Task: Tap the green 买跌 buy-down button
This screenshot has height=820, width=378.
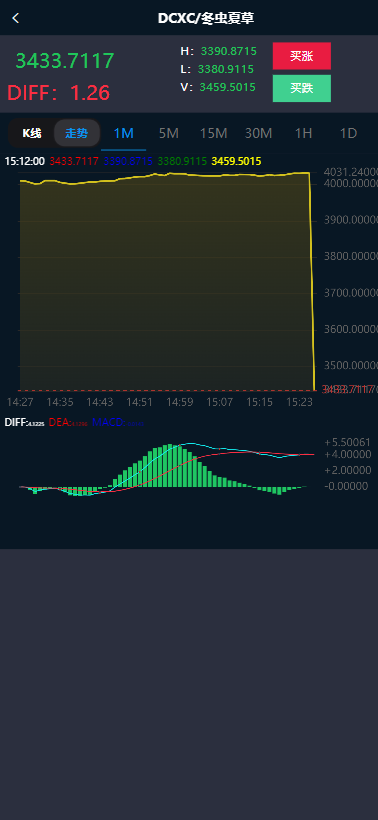Action: 302,88
